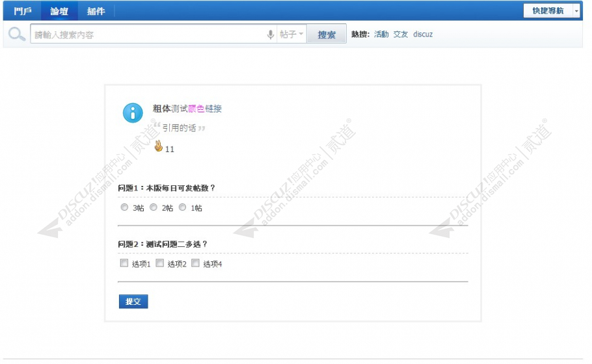
Task: Check the 选项2 checkbox
Action: point(159,263)
